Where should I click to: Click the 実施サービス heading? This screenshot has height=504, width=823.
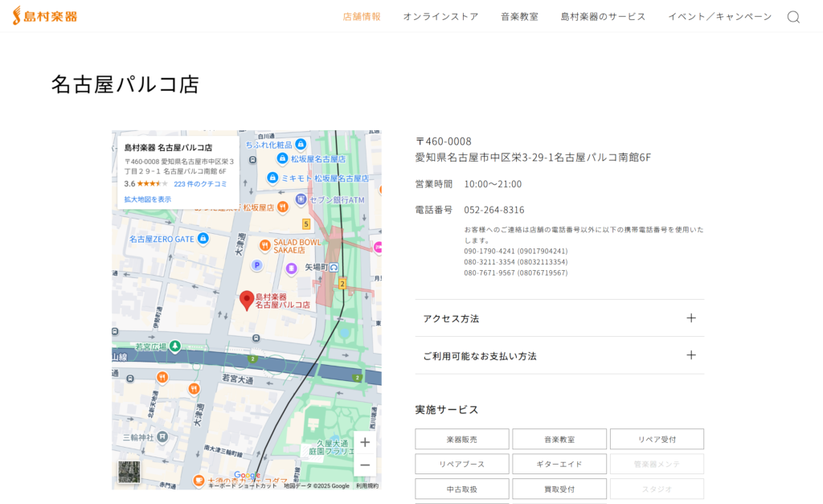(x=447, y=409)
